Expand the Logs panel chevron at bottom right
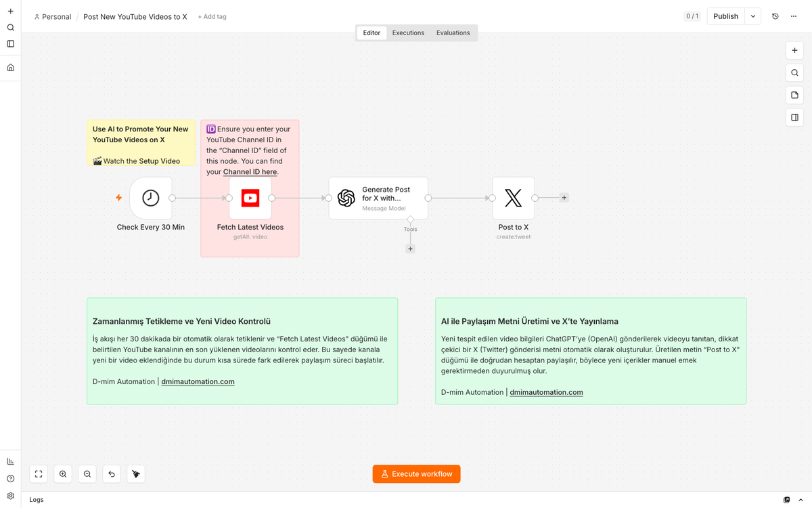The height and width of the screenshot is (508, 812). click(x=801, y=500)
